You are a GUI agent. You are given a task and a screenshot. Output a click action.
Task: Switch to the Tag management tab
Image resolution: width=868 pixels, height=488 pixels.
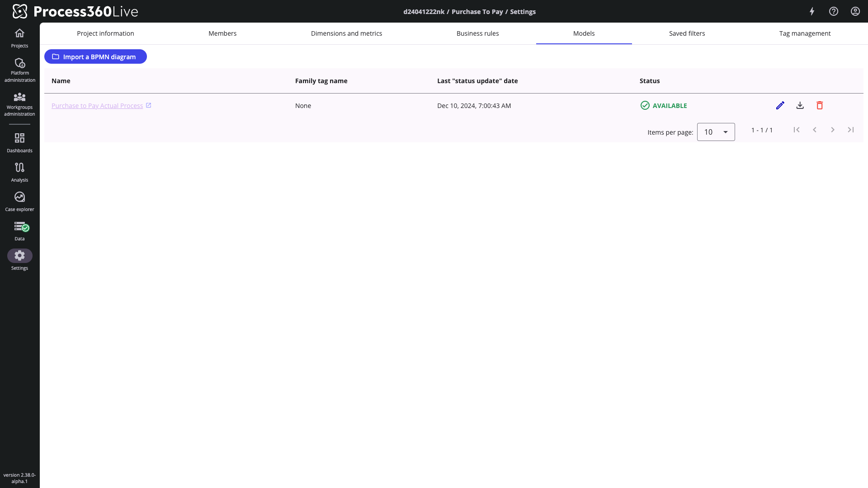tap(805, 33)
